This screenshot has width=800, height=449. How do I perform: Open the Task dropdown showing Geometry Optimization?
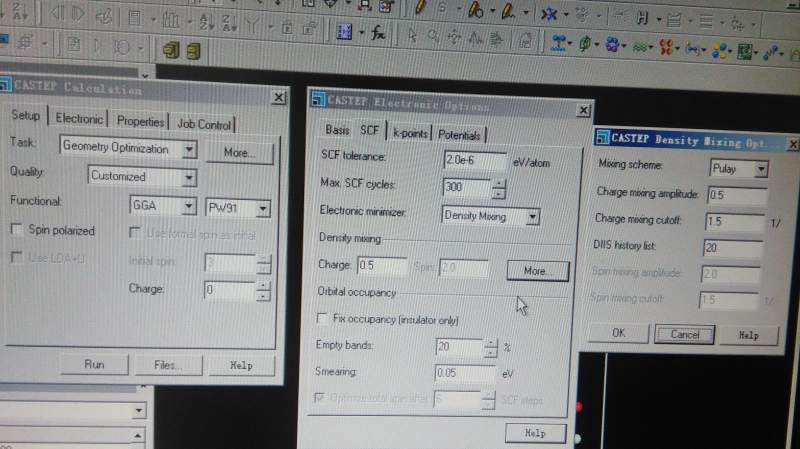point(189,149)
